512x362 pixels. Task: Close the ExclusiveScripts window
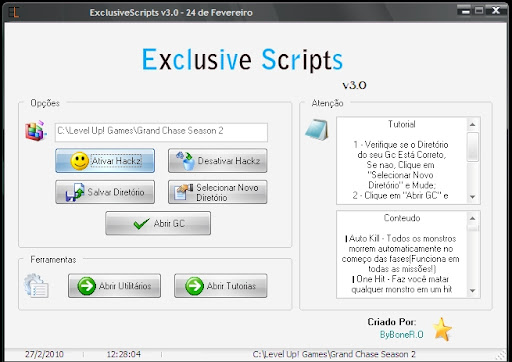pyautogui.click(x=496, y=11)
